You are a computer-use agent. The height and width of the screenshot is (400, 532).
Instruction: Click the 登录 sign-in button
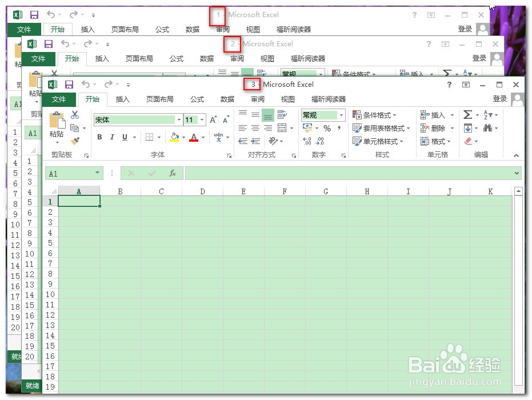click(x=499, y=98)
